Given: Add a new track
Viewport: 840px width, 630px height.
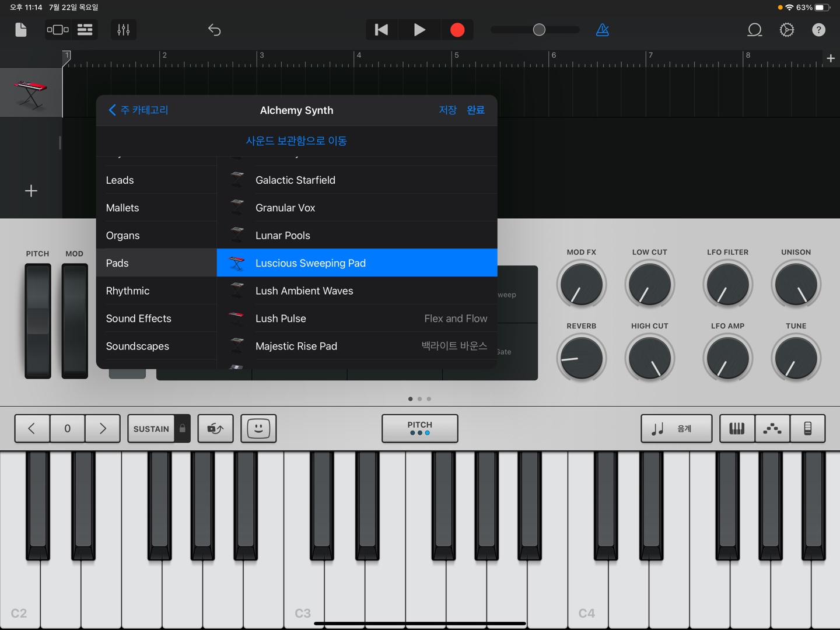Looking at the screenshot, I should 31,191.
